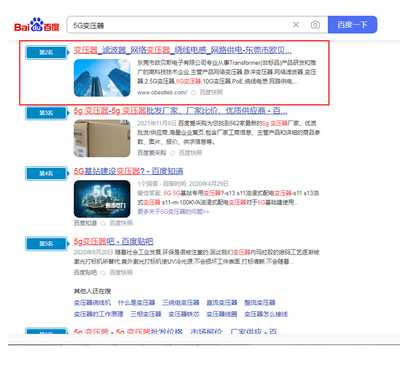This screenshot has height=371, width=400.
Task: Click the circle icon after the 百度贴吧 source
Action: pos(103,273)
